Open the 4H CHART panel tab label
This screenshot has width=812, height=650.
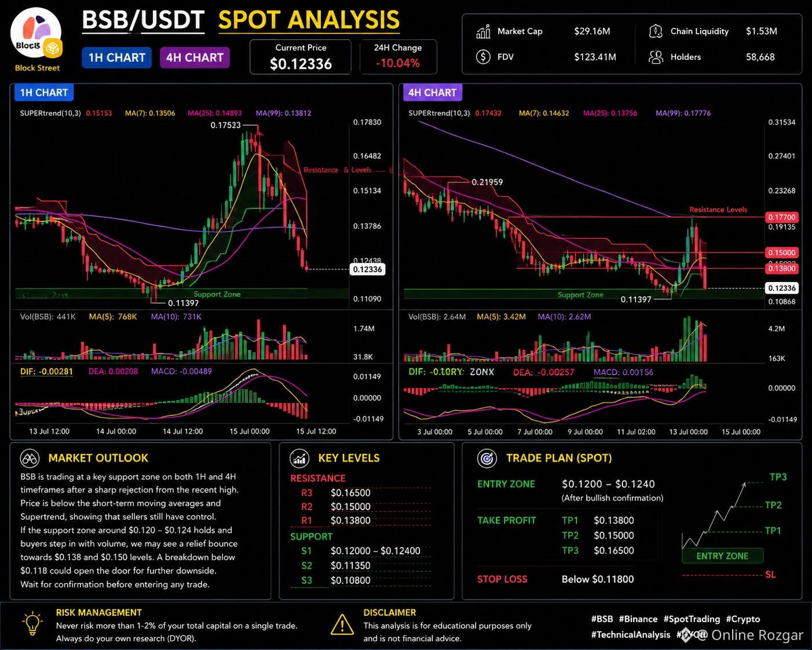[x=432, y=93]
